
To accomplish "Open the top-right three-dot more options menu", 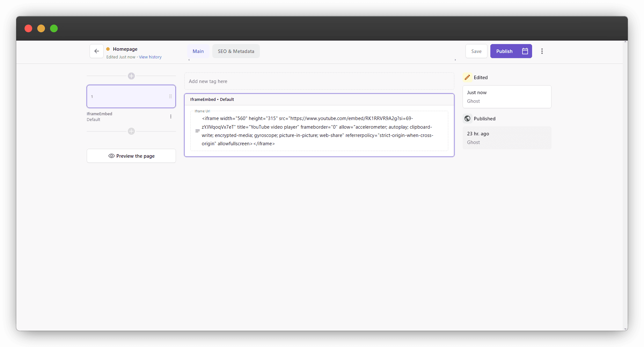I will pos(542,51).
